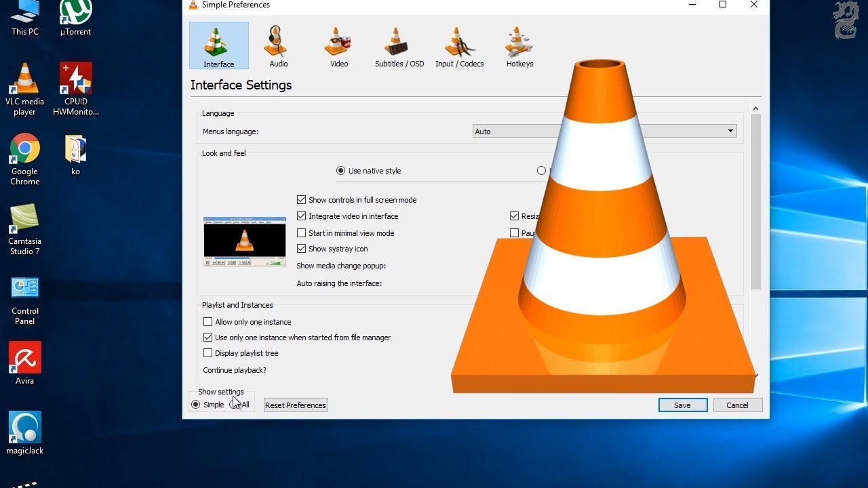Viewport: 868px width, 488px height.
Task: Click the settings scrollbar up arrow
Action: 755,108
